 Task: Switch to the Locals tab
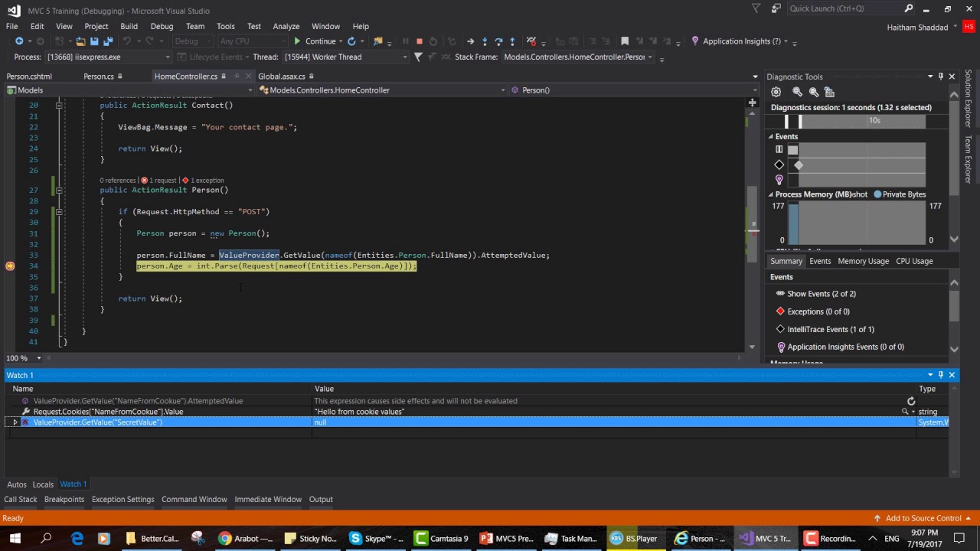(x=43, y=484)
